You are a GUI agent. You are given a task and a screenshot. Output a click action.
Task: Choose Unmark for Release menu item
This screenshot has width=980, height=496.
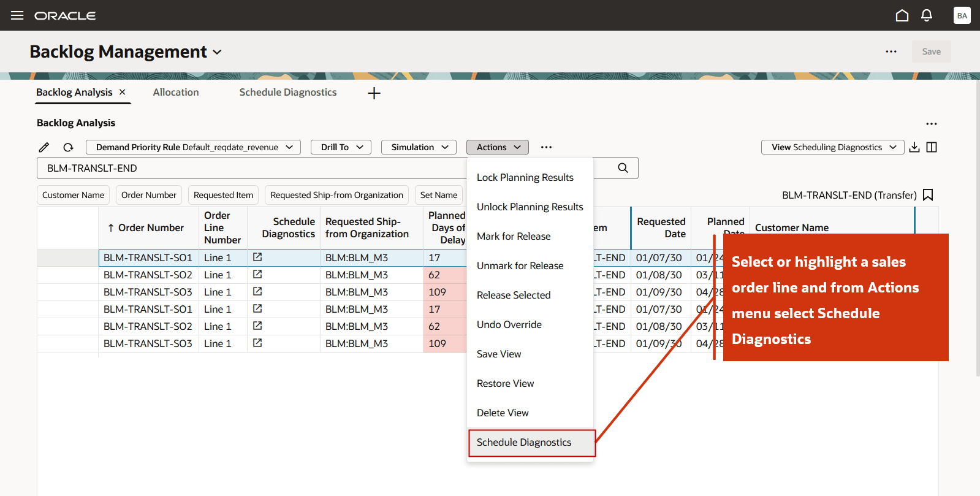pyautogui.click(x=530, y=265)
